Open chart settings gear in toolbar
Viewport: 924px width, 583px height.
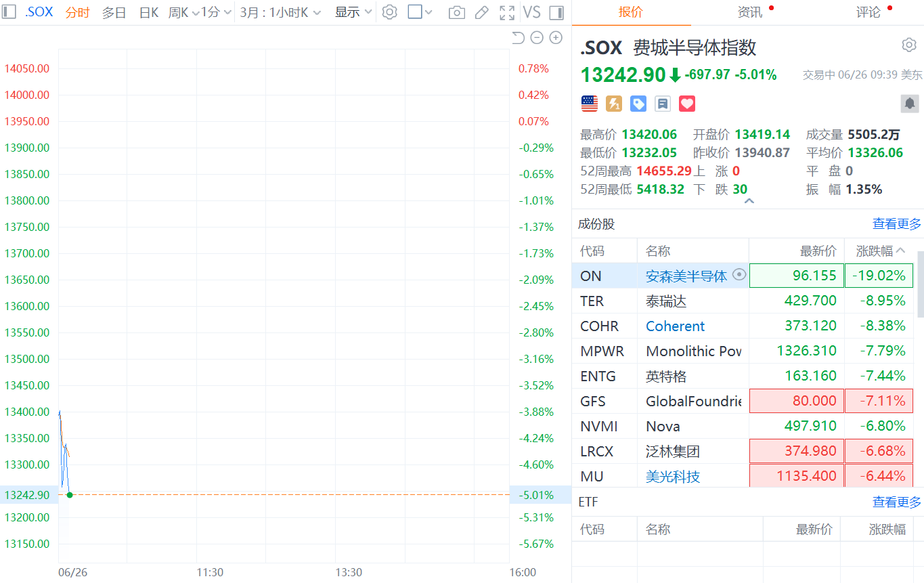[389, 12]
